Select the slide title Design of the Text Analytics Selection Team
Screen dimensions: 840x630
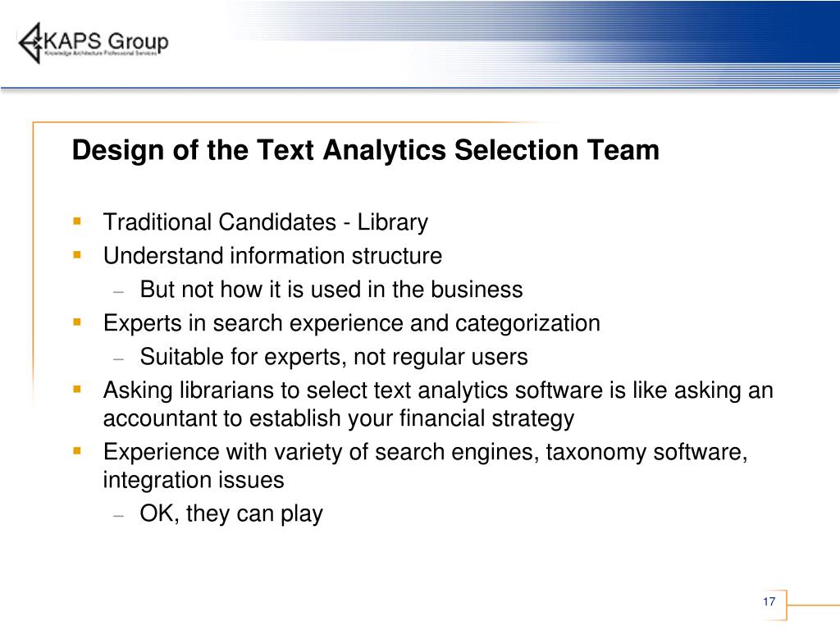365,150
